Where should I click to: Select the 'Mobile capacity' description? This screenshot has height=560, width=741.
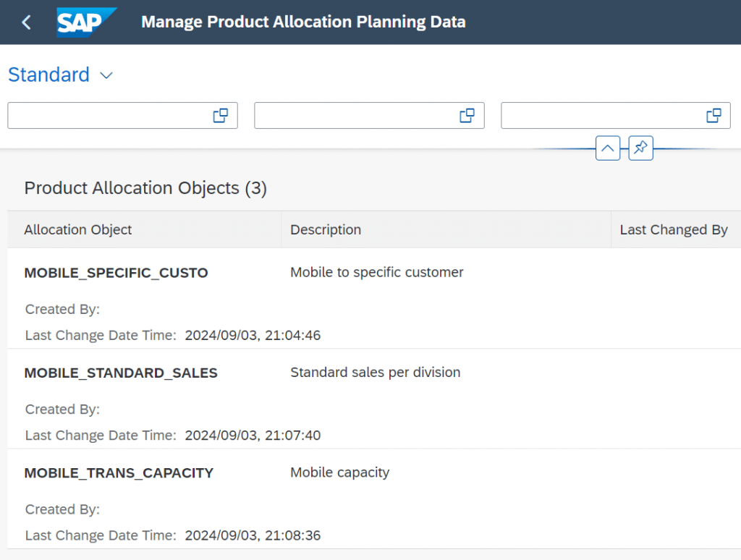(340, 472)
